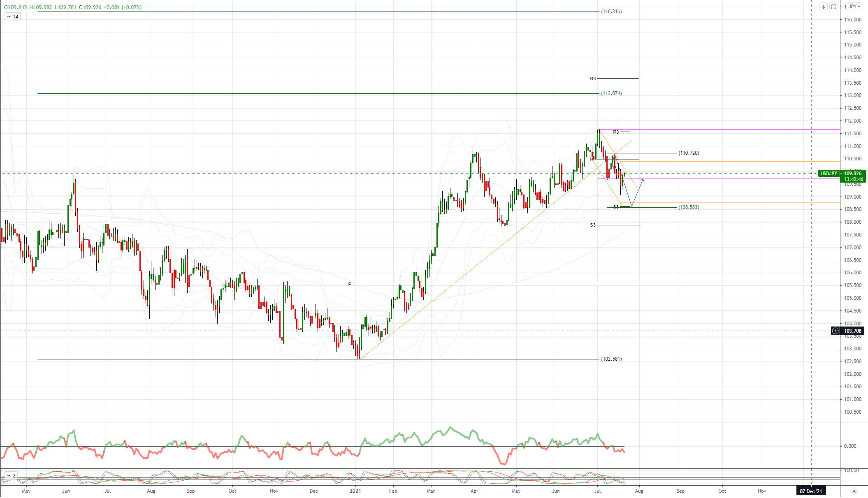Click the 110.720 level label
The width and height of the screenshot is (868, 498).
[689, 153]
